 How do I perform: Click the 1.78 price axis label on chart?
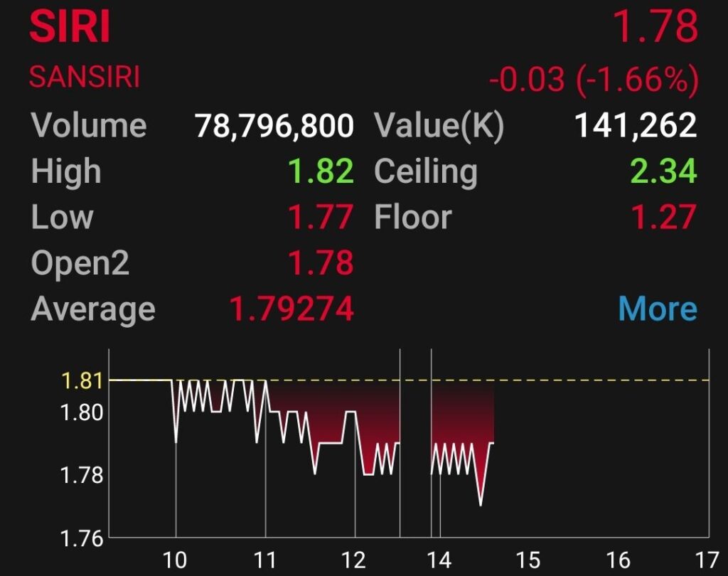pyautogui.click(x=82, y=475)
